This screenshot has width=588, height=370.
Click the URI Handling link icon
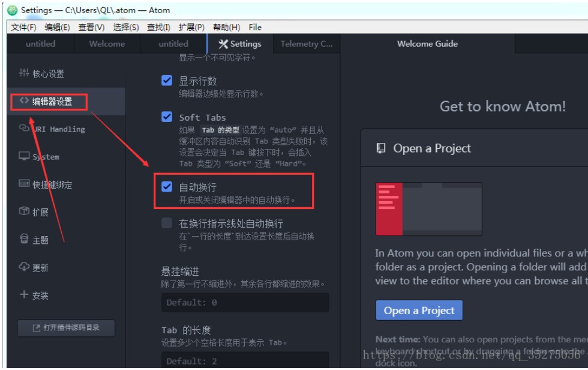coord(24,129)
